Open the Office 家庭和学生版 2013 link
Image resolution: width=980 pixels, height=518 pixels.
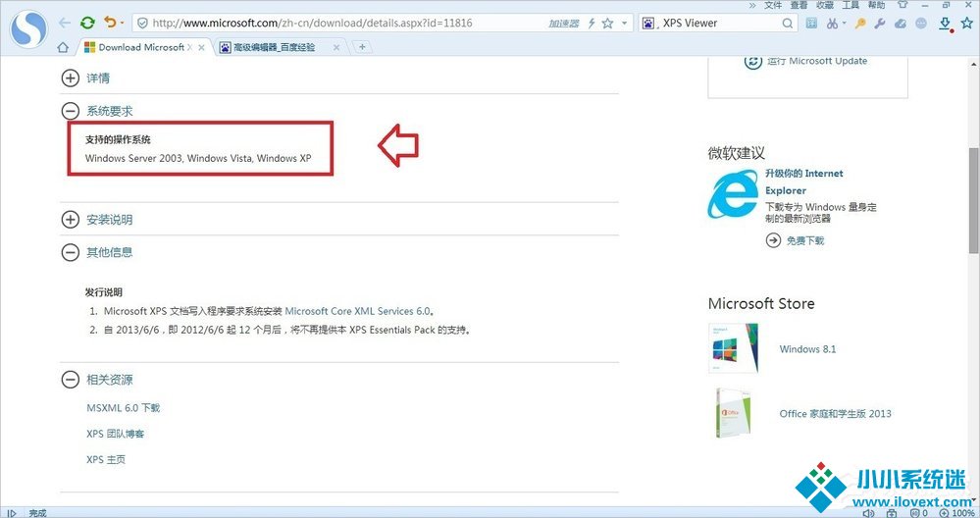click(x=835, y=414)
